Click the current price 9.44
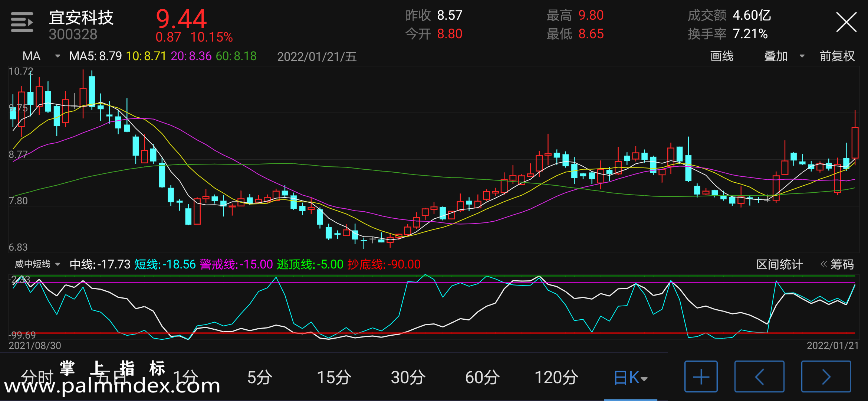The width and height of the screenshot is (868, 401). click(x=181, y=19)
